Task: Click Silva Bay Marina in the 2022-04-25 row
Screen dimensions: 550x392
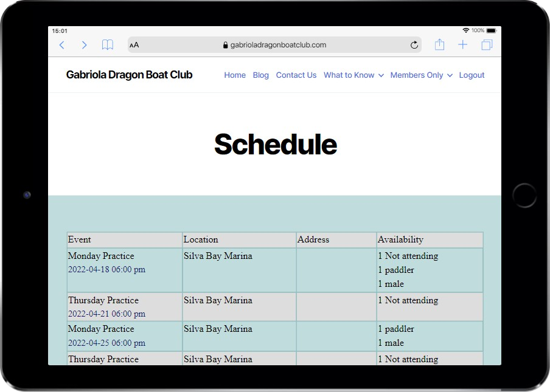Action: [218, 329]
